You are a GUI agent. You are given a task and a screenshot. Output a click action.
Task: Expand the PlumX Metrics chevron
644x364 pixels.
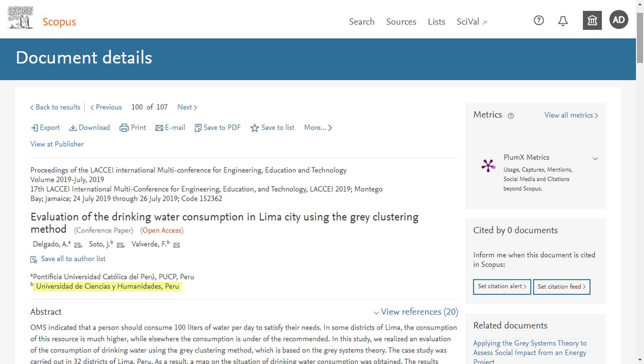[595, 158]
